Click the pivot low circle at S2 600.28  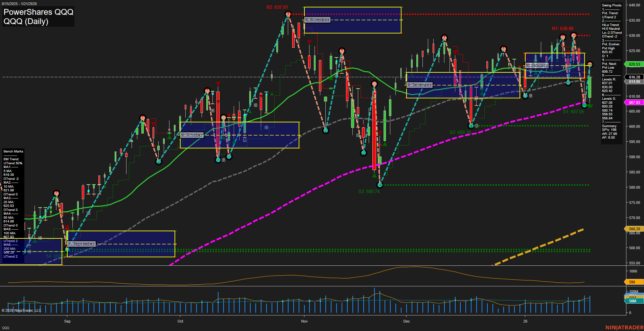(471, 126)
